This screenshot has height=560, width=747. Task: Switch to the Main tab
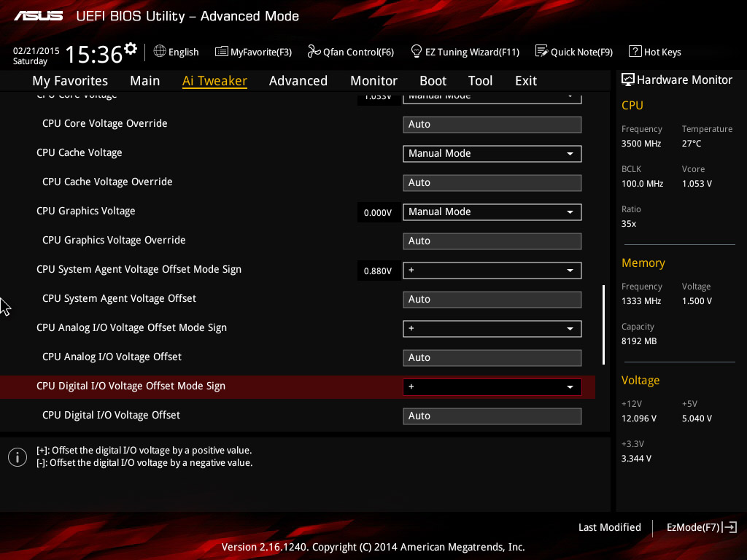[145, 81]
